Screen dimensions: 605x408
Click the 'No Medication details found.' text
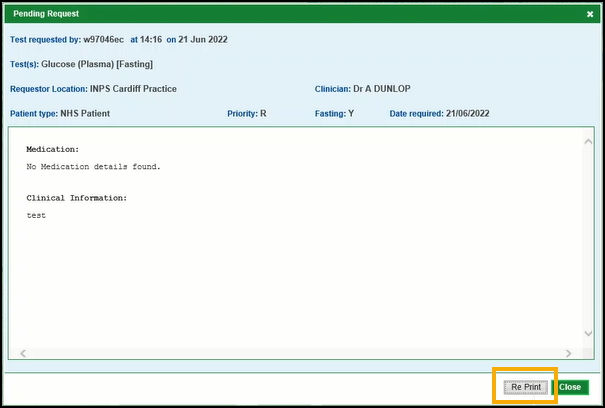pyautogui.click(x=93, y=167)
